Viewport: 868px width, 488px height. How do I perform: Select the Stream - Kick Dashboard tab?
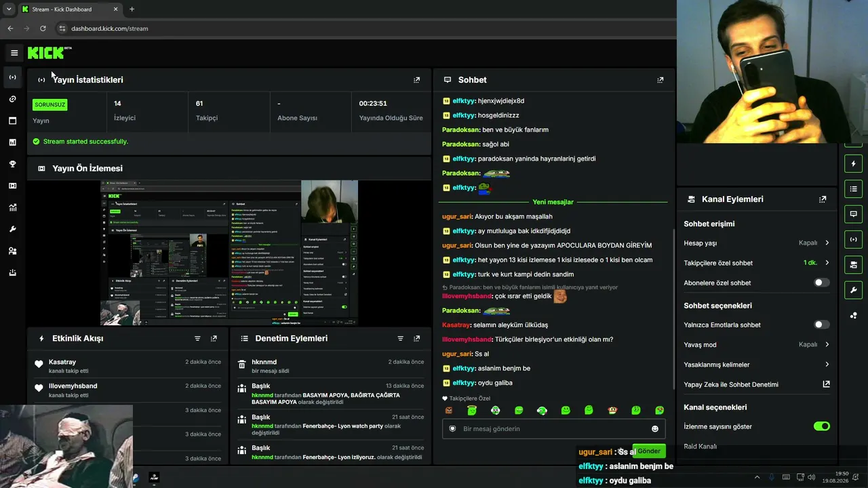pos(69,9)
